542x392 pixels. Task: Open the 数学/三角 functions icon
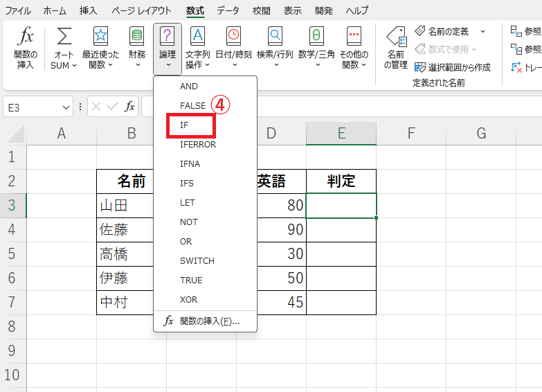[316, 36]
